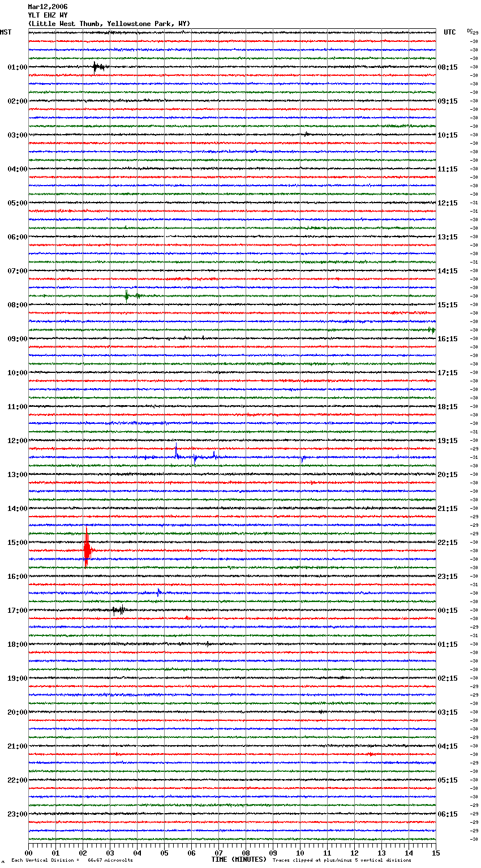481x868 pixels.
Task: Click the green event at far right above 09:00
Action: [431, 330]
